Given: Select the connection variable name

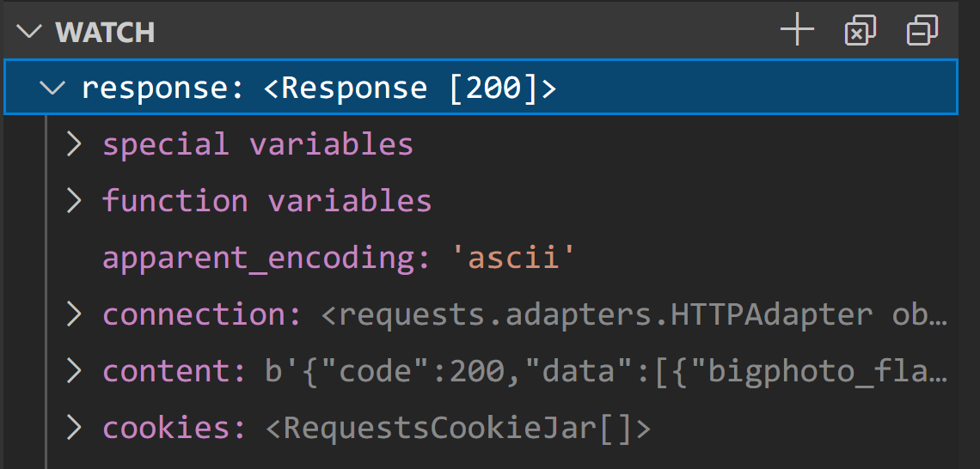Looking at the screenshot, I should click(x=201, y=314).
